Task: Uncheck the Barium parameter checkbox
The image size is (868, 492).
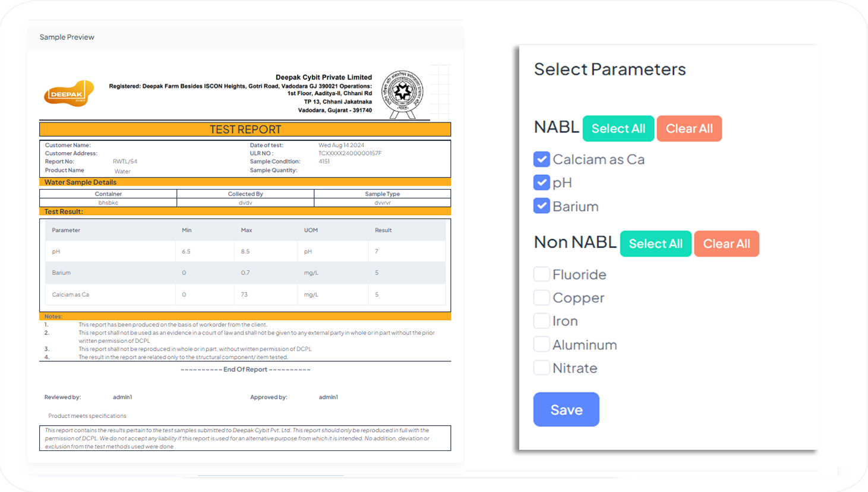Action: coord(541,206)
